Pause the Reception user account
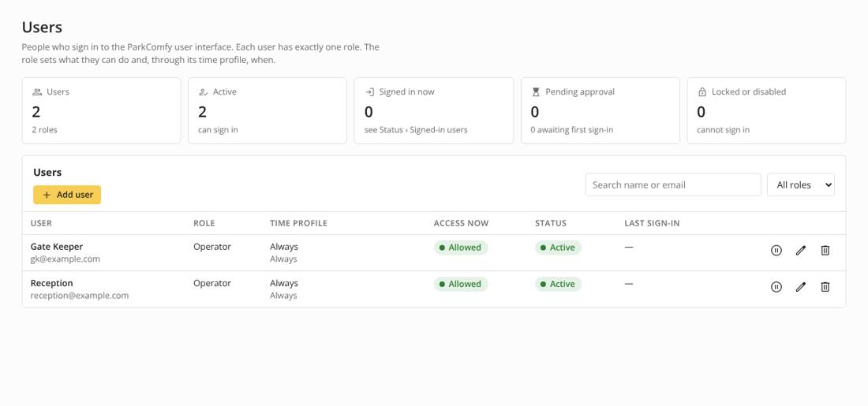The width and height of the screenshot is (868, 406). (776, 287)
